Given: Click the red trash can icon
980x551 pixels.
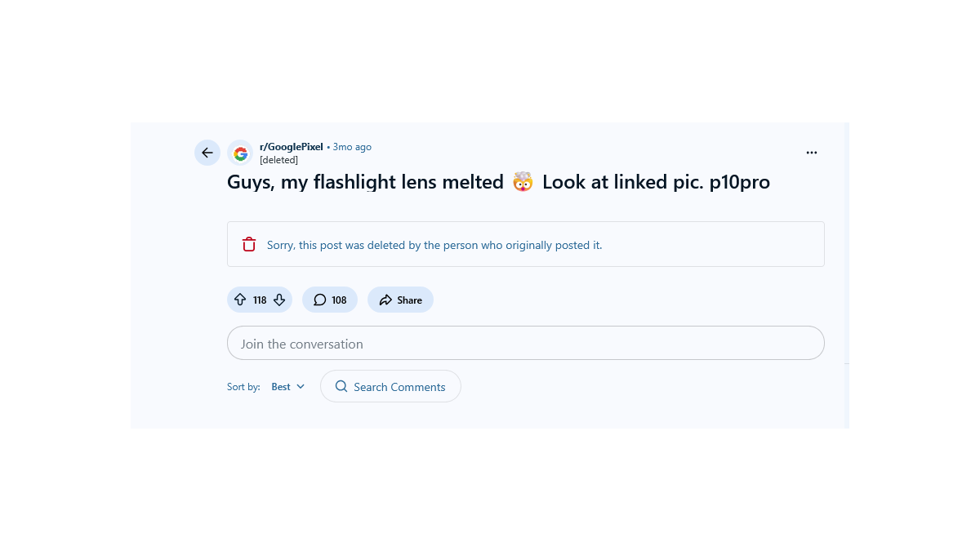Looking at the screenshot, I should point(249,244).
